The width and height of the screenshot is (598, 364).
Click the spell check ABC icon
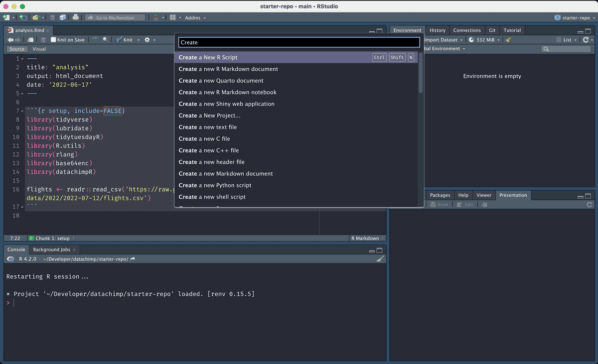click(95, 40)
